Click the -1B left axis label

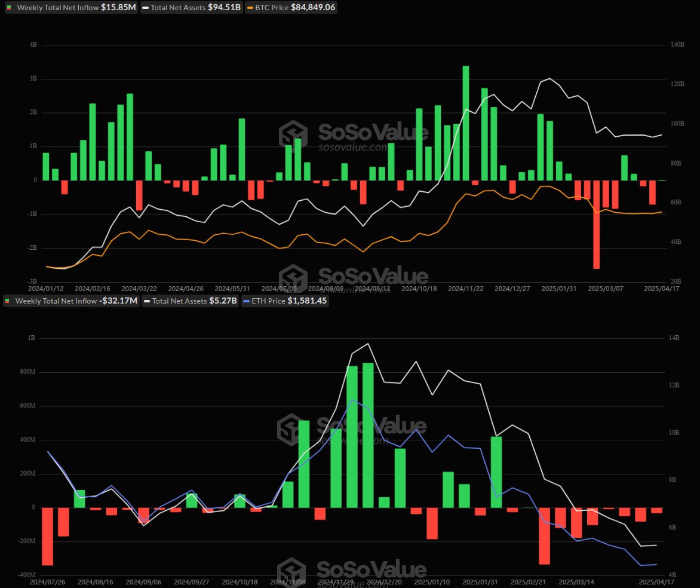[x=32, y=214]
